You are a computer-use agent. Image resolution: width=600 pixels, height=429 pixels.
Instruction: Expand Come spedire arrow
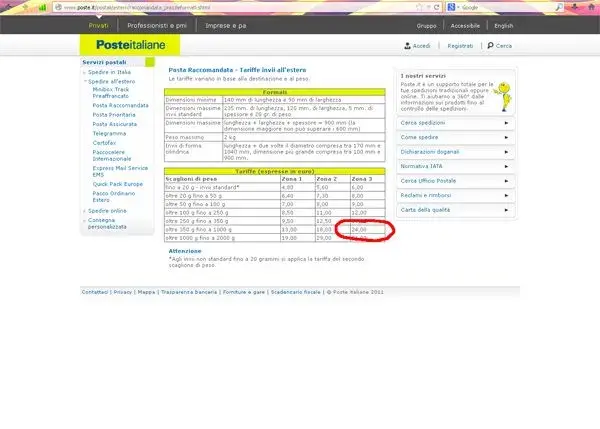point(506,137)
